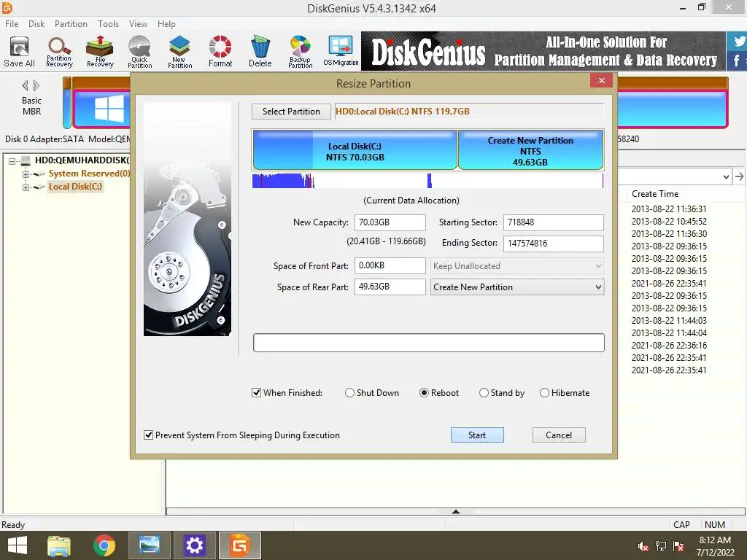Click the Ending Sector input field
Image resolution: width=747 pixels, height=560 pixels.
pos(553,244)
